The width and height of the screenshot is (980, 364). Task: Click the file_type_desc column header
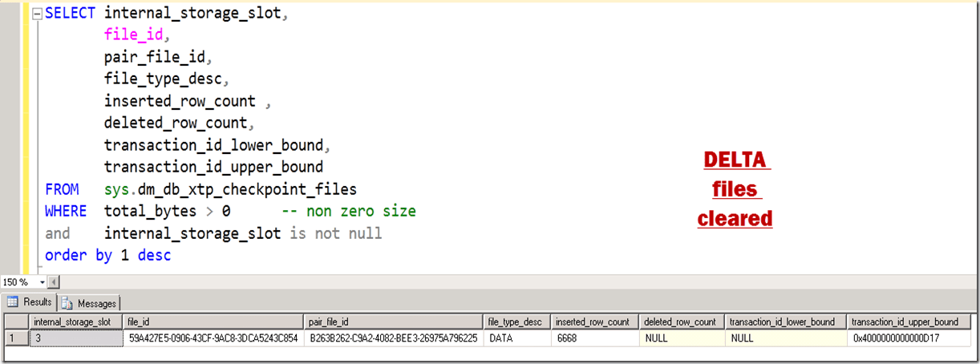click(x=516, y=322)
